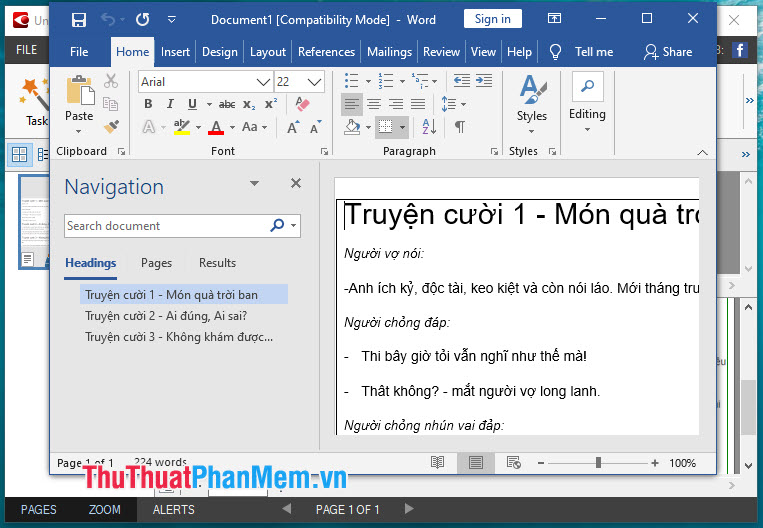Switch to the Layout tab
Screen dimensions: 763x528
(x=268, y=52)
